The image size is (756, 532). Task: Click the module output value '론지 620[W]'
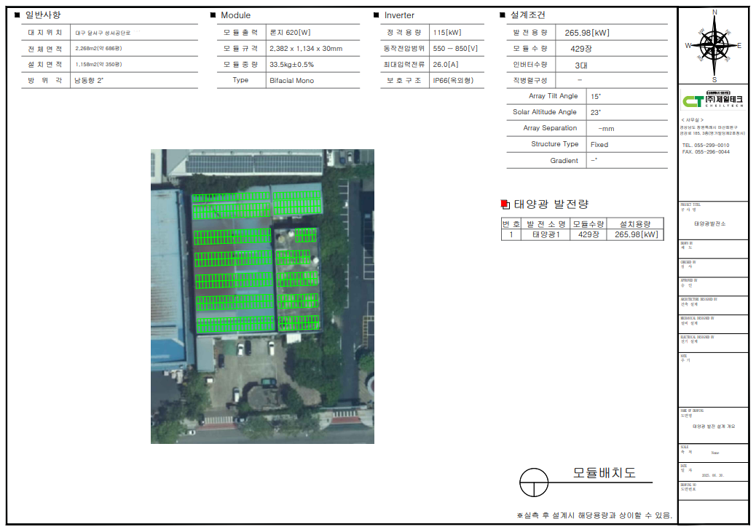[x=290, y=32]
